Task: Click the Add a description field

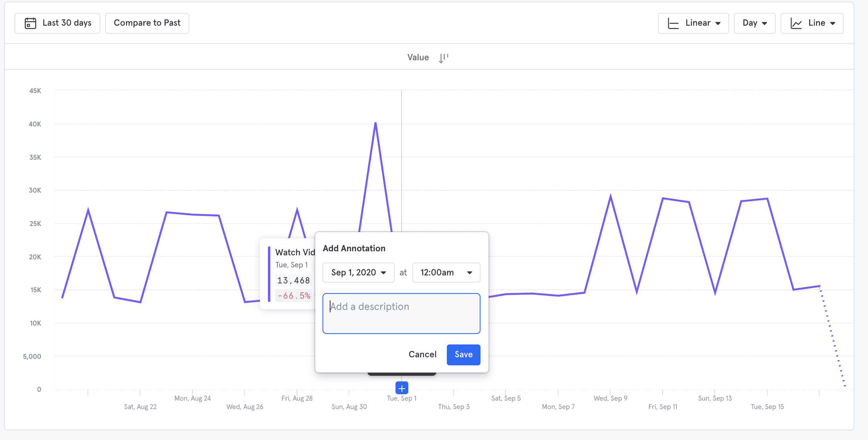Action: (401, 314)
